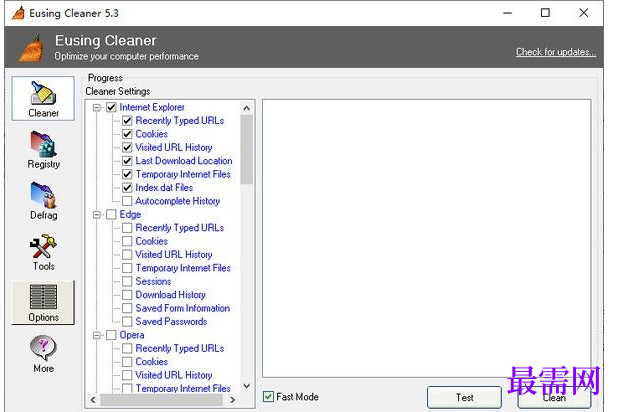Check Visited URL History under Opera
The image size is (619, 412).
[127, 376]
